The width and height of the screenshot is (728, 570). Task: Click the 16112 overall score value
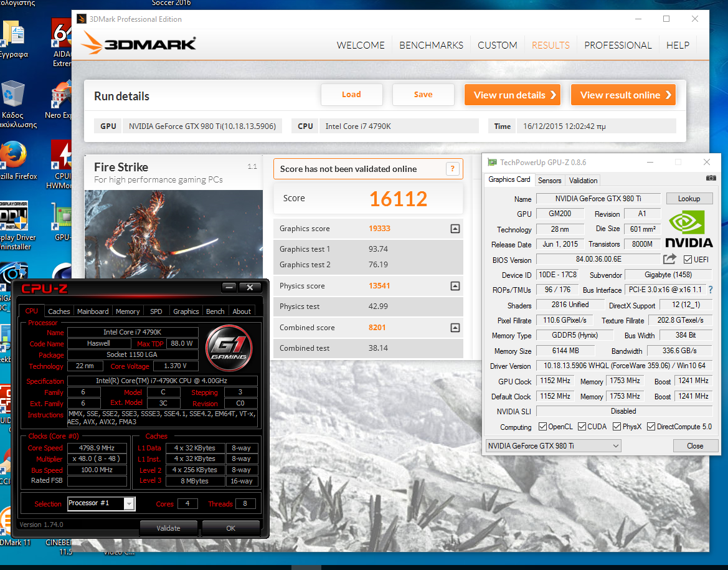399,199
